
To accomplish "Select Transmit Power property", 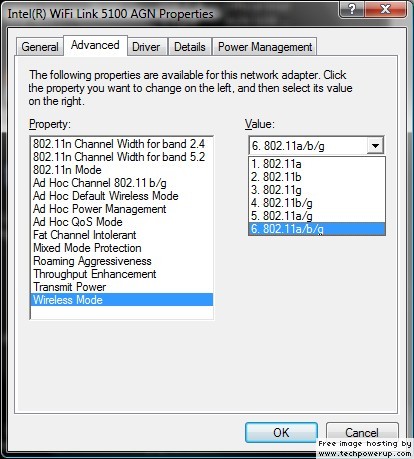I will 122,287.
